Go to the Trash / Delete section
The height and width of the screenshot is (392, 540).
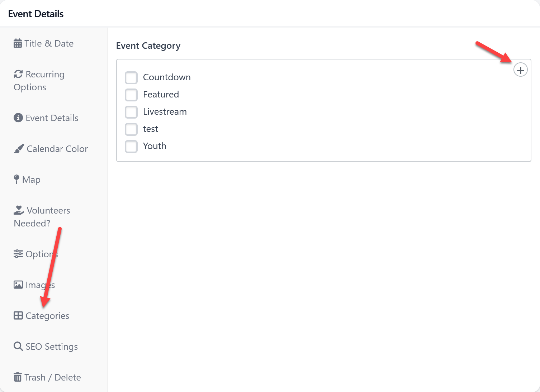(52, 377)
